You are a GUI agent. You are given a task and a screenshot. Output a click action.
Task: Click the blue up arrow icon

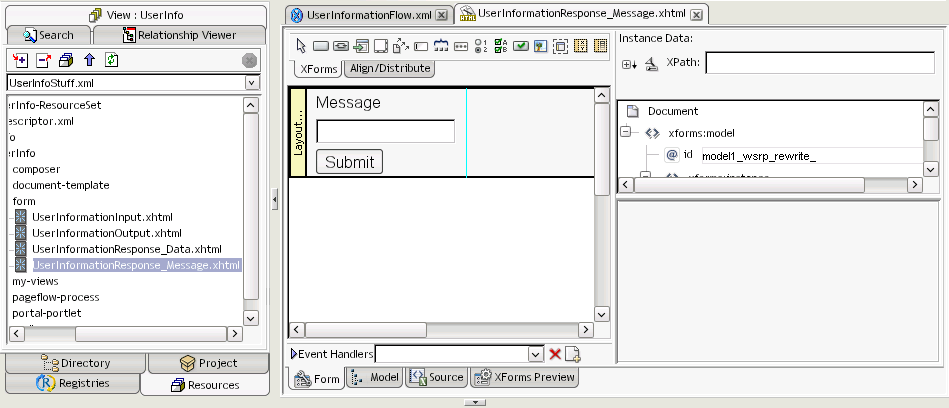pyautogui.click(x=90, y=61)
